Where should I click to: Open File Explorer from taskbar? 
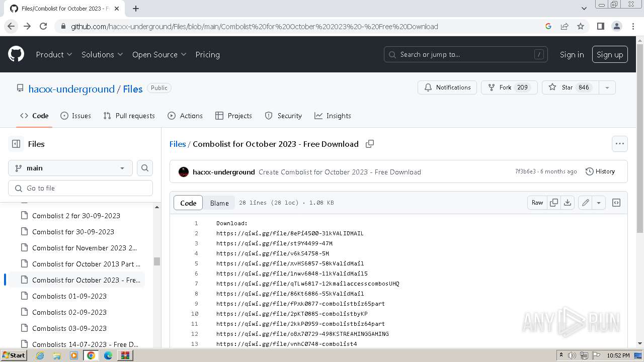point(57,355)
